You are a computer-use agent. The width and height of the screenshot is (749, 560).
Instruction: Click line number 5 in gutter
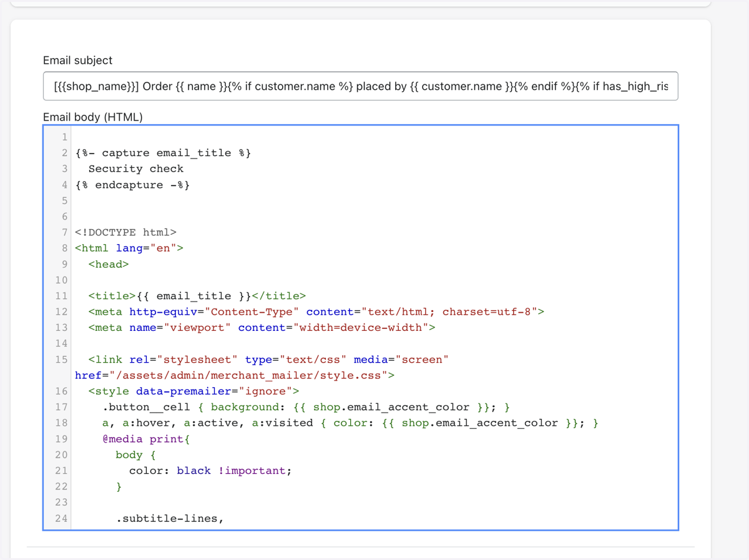click(x=64, y=200)
